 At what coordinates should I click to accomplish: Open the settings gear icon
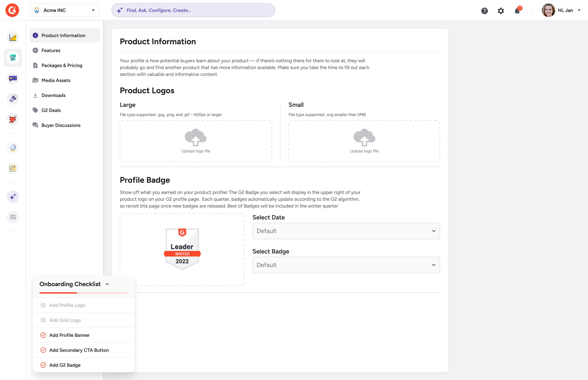tap(501, 11)
